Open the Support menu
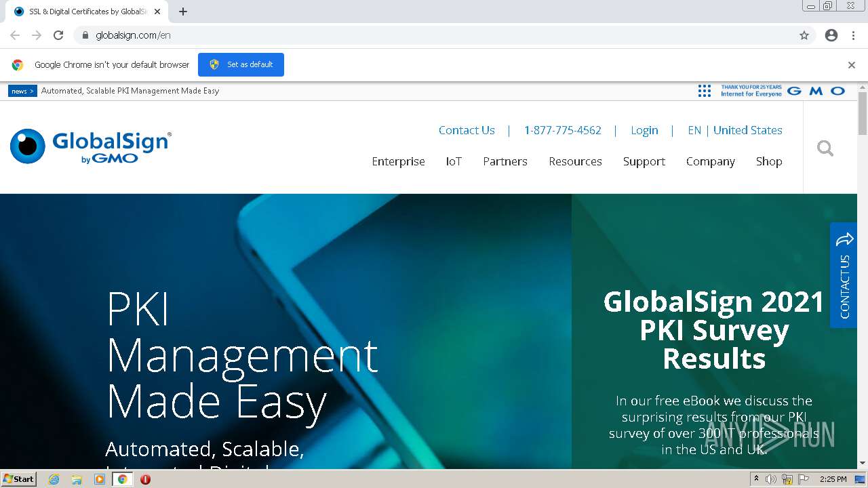The image size is (868, 488). click(644, 161)
